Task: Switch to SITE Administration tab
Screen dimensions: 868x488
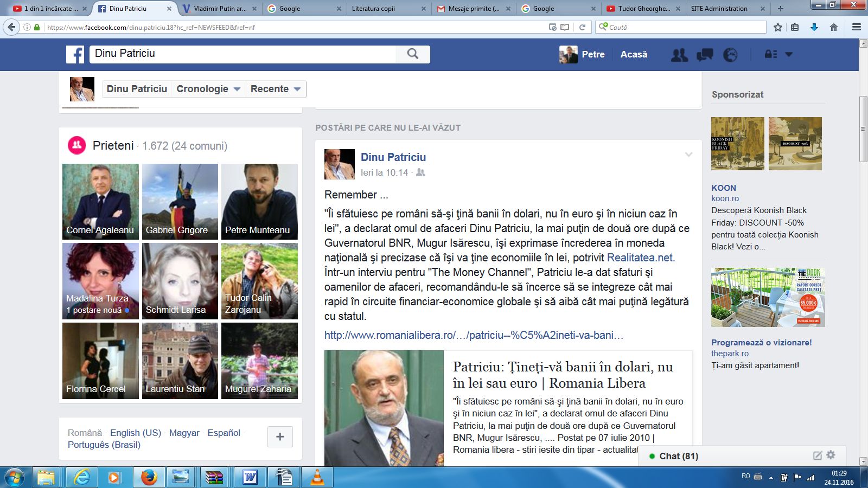Action: pos(727,8)
